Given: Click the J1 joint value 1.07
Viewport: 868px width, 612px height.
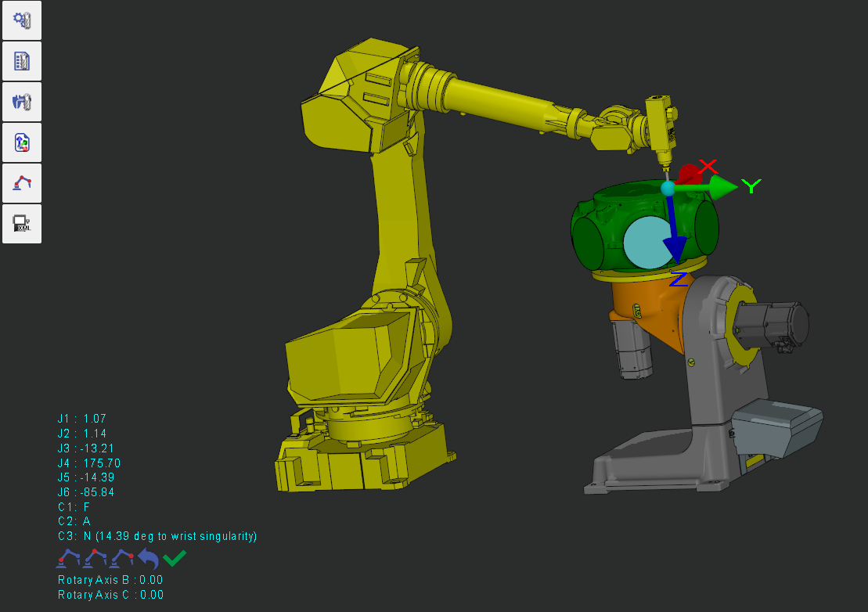Looking at the screenshot, I should (94, 419).
